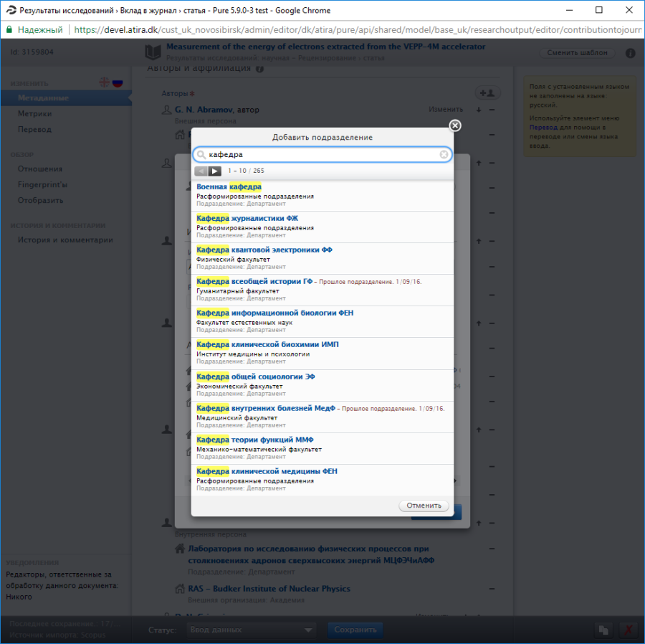Switch to Russian language flag
Screen dimensions: 645x644
pyautogui.click(x=118, y=82)
